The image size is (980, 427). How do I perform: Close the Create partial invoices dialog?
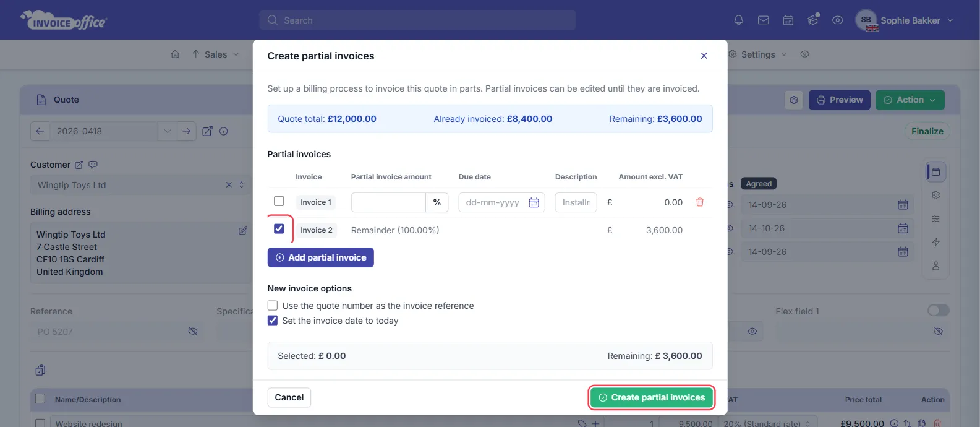coord(704,56)
